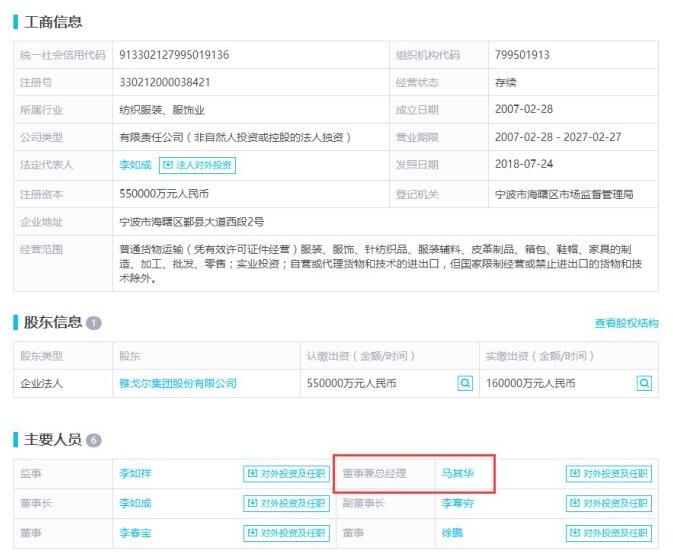
Task: Select 马其华 name in 董事兼总经理 row
Action: pyautogui.click(x=455, y=473)
